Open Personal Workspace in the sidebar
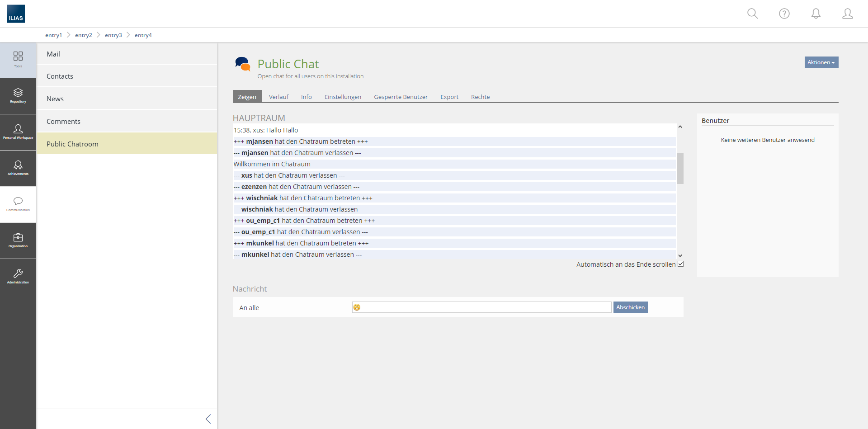This screenshot has width=868, height=429. pos(18,132)
